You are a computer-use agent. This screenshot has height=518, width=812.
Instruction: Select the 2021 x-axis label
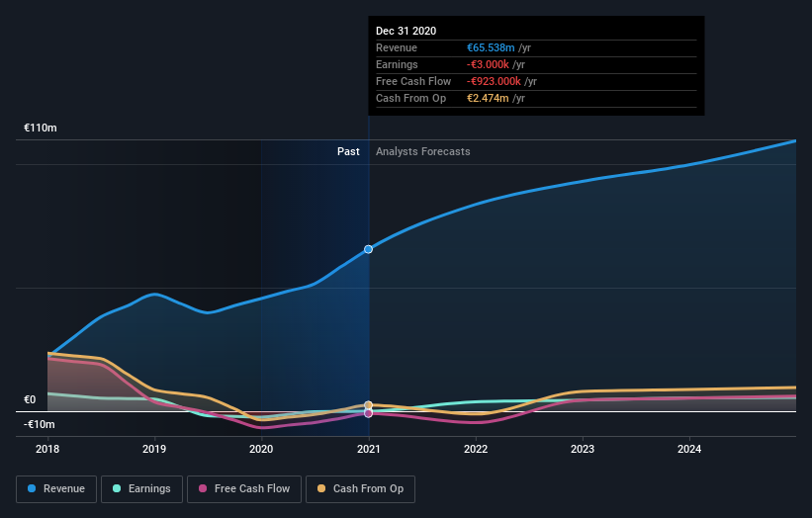(x=368, y=449)
